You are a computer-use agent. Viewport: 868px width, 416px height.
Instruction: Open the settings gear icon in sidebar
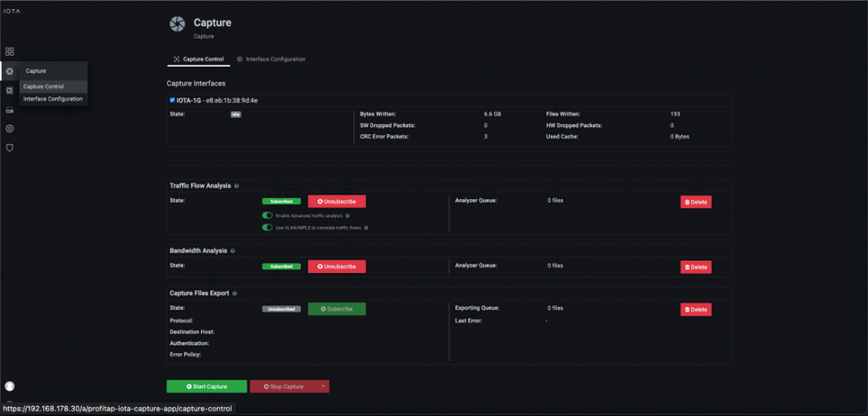(x=10, y=129)
